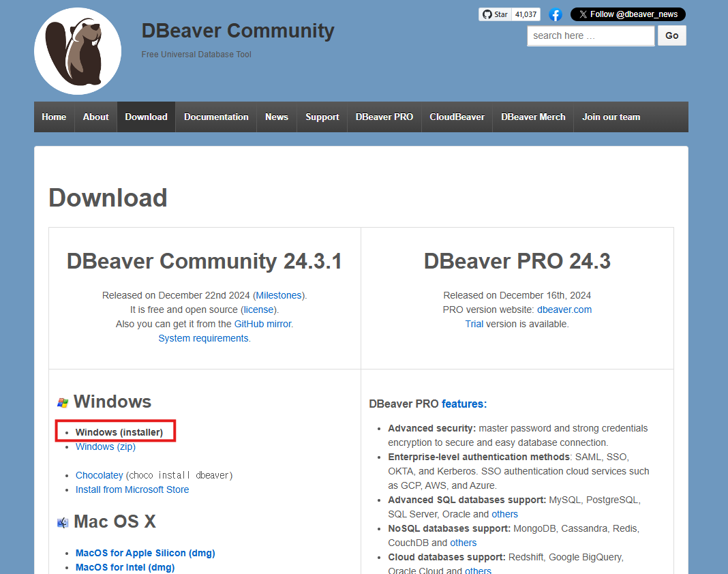
Task: Click the Windows section heading
Action: click(x=112, y=402)
